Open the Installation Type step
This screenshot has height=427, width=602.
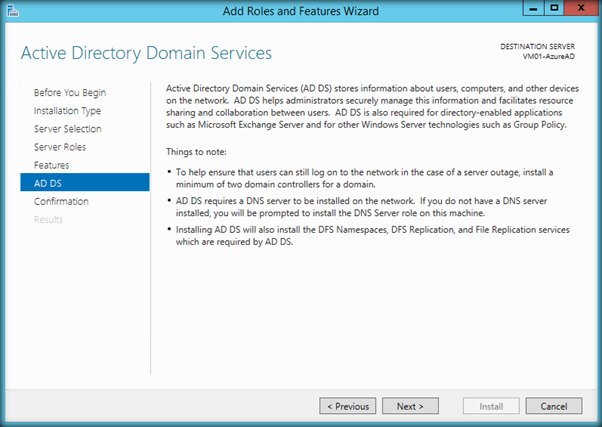(67, 110)
